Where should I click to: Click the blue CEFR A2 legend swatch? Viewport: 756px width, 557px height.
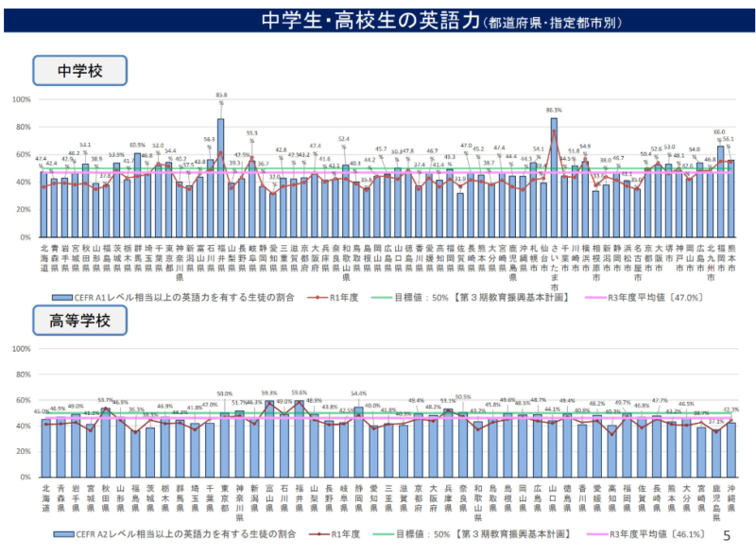pyautogui.click(x=62, y=535)
